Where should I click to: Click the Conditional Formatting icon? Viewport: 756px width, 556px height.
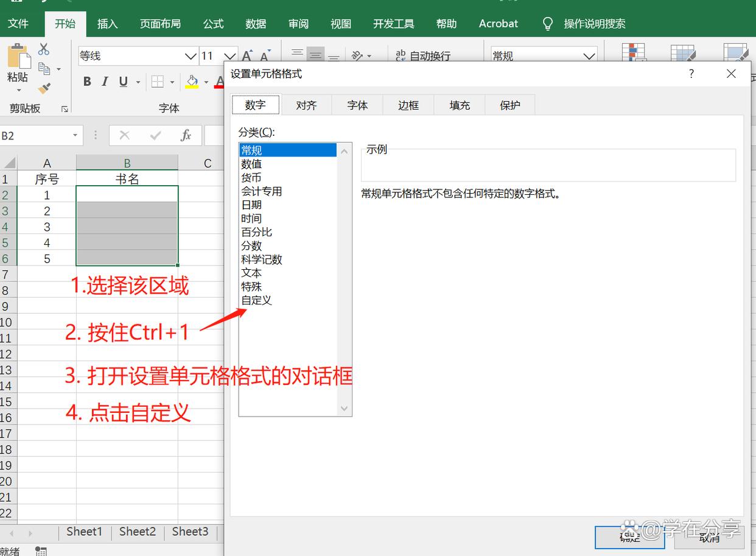pyautogui.click(x=634, y=52)
